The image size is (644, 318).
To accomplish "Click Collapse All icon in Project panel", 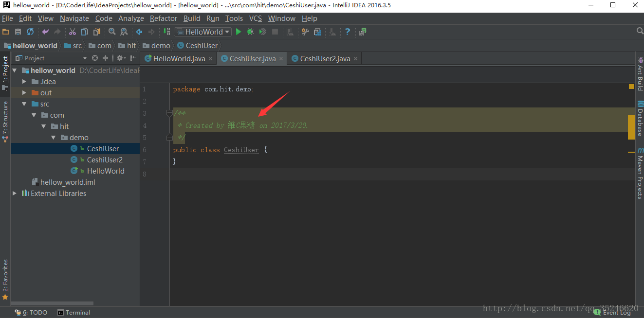I will click(105, 58).
